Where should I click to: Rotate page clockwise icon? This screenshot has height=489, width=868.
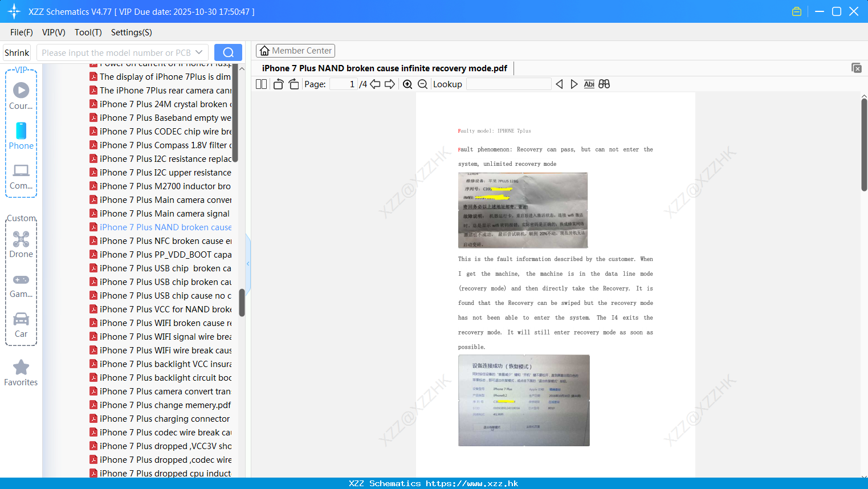click(294, 84)
